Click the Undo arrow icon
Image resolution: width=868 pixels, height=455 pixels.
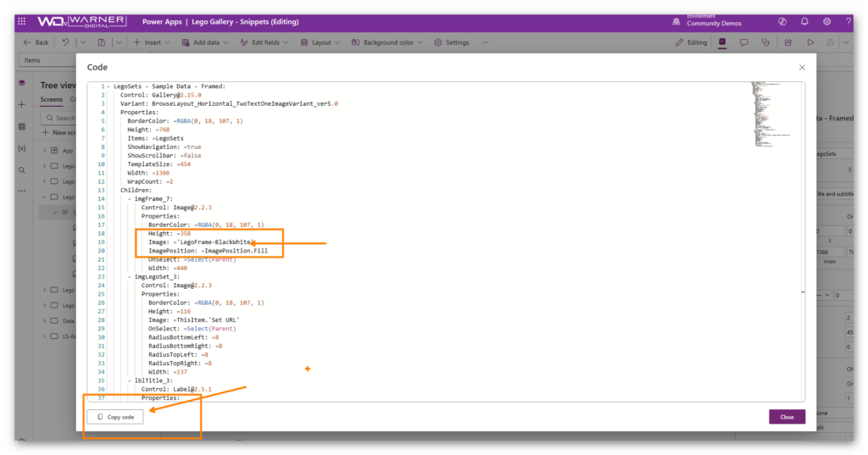tap(65, 42)
